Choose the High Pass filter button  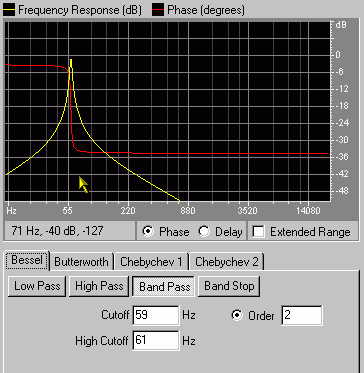click(x=99, y=286)
